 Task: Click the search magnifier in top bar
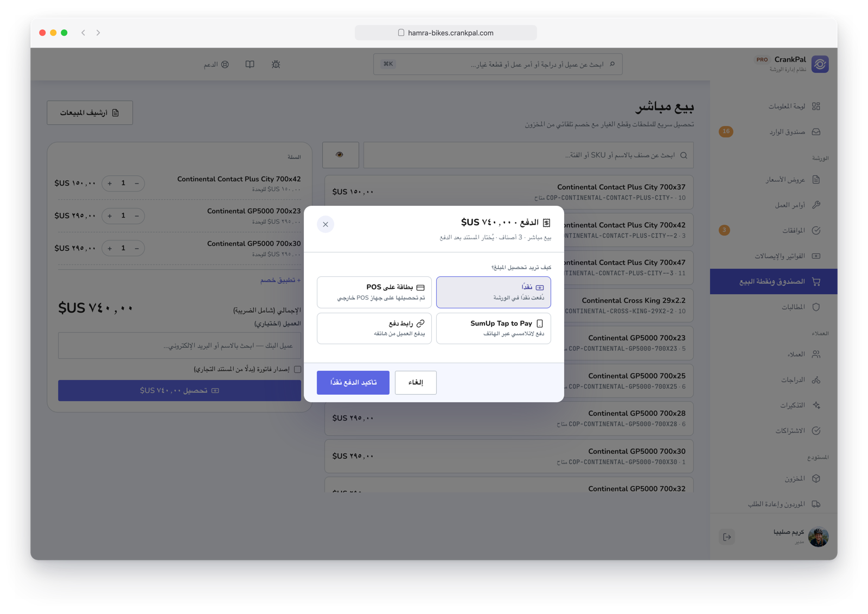point(612,64)
